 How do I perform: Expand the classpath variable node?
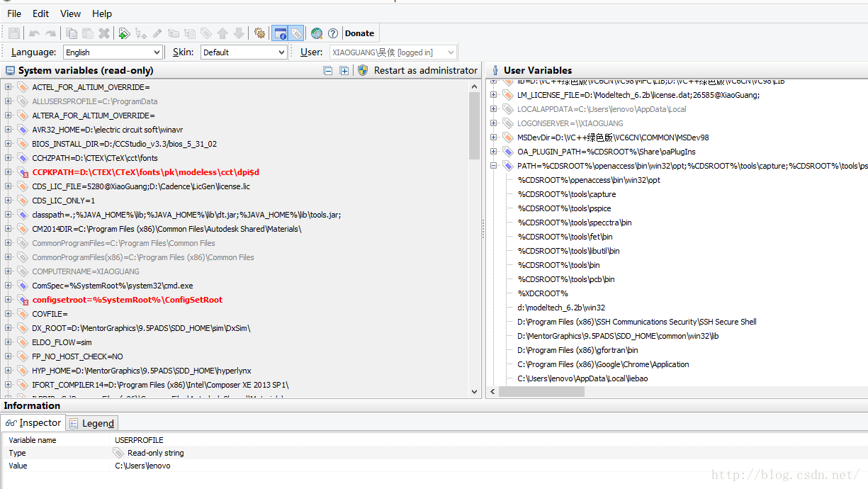pos(9,215)
